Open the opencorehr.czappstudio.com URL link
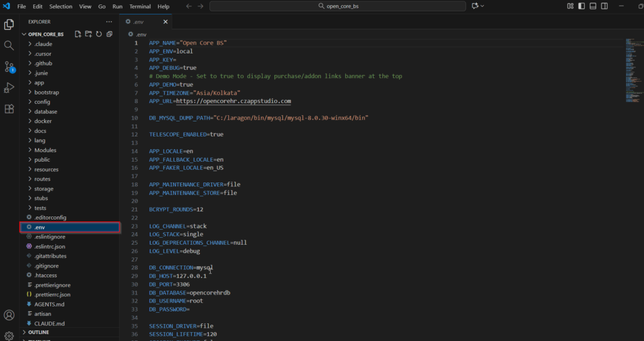Screen dimensions: 644x341 [x=233, y=101]
